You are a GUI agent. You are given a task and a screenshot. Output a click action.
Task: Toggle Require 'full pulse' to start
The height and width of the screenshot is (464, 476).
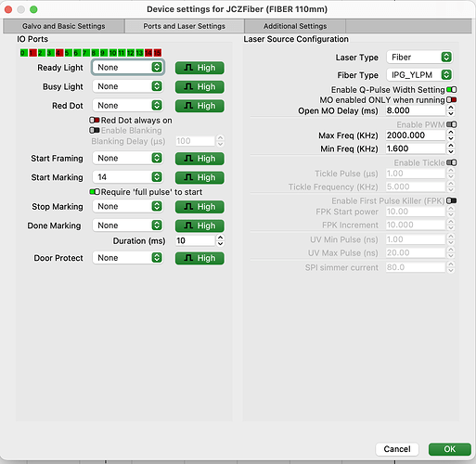pyautogui.click(x=95, y=192)
